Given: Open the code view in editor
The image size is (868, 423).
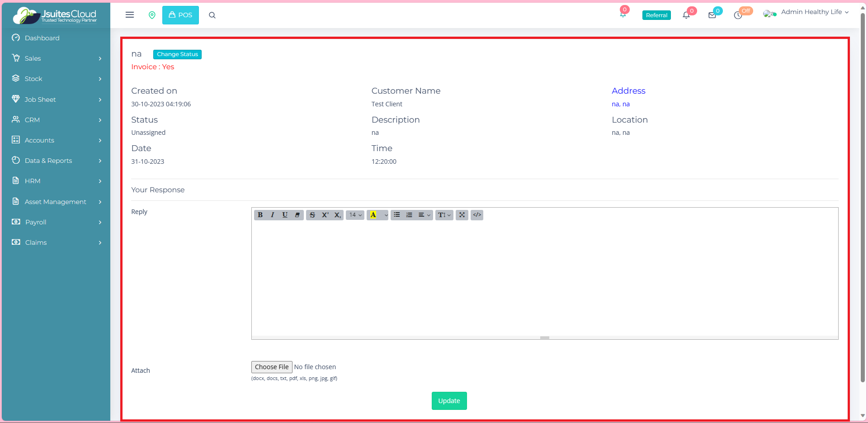Looking at the screenshot, I should click(x=477, y=215).
